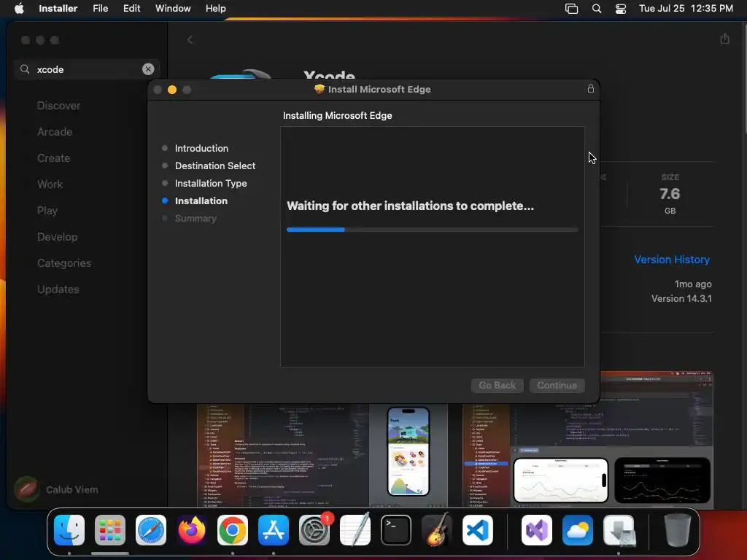Click the installer progress bar
Screen dimensions: 747x560
(x=433, y=230)
